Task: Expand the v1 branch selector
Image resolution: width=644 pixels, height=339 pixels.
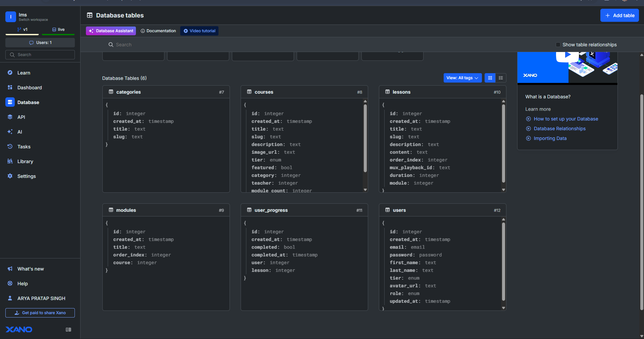Action: [22, 30]
